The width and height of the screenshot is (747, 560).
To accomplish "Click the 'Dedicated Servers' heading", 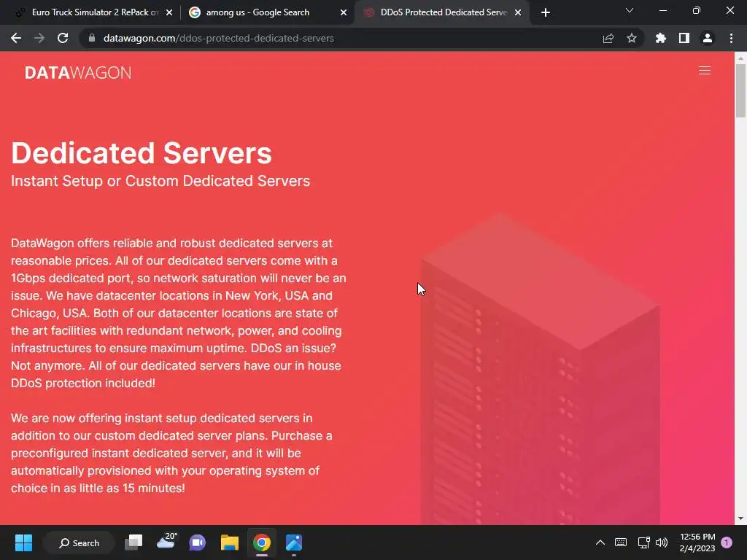I will (142, 153).
